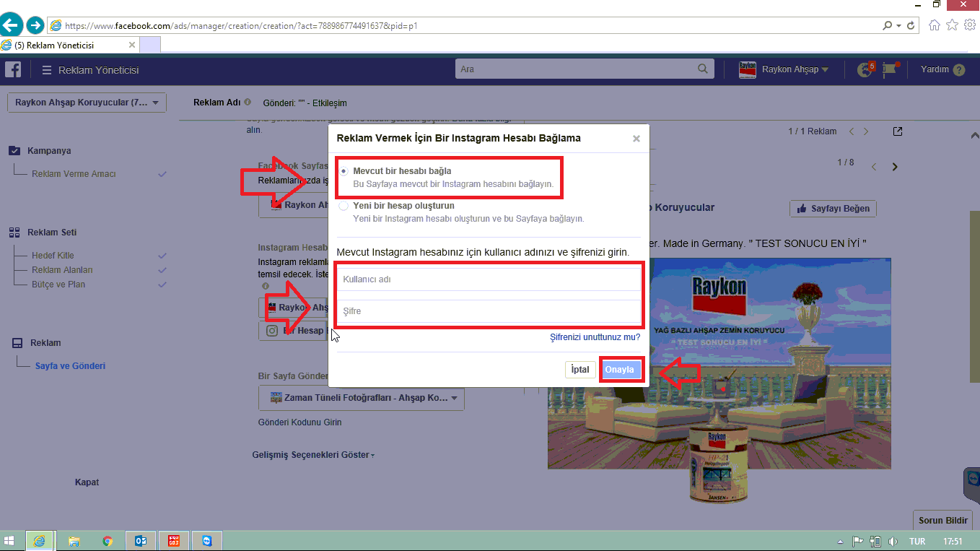This screenshot has height=551, width=980.
Task: Click the page scrollbar up arrow
Action: point(974,134)
